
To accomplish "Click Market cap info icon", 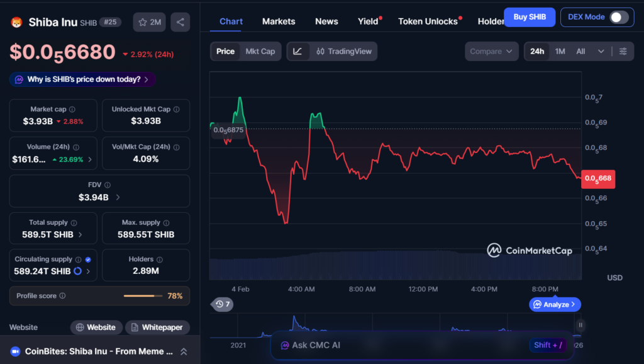I will pos(72,110).
